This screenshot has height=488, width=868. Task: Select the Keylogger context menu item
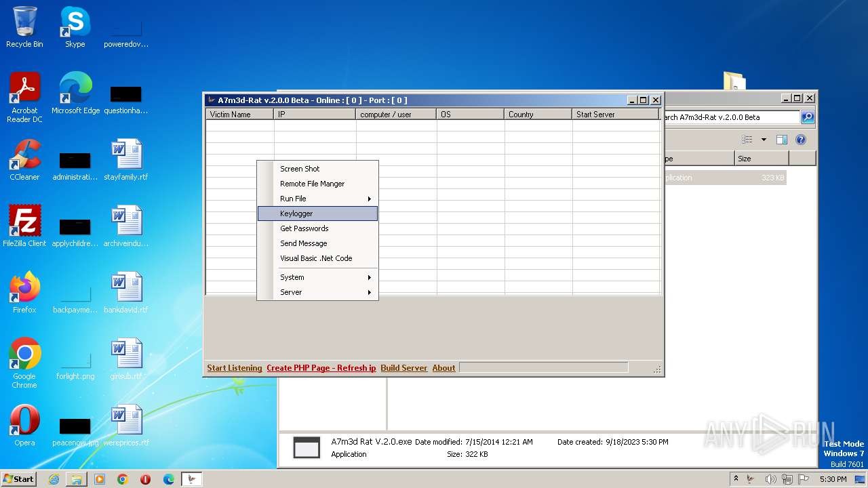point(317,213)
